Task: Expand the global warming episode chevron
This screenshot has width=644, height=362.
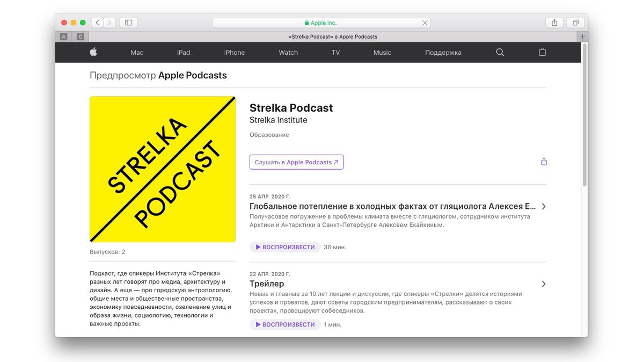Action: pos(544,206)
